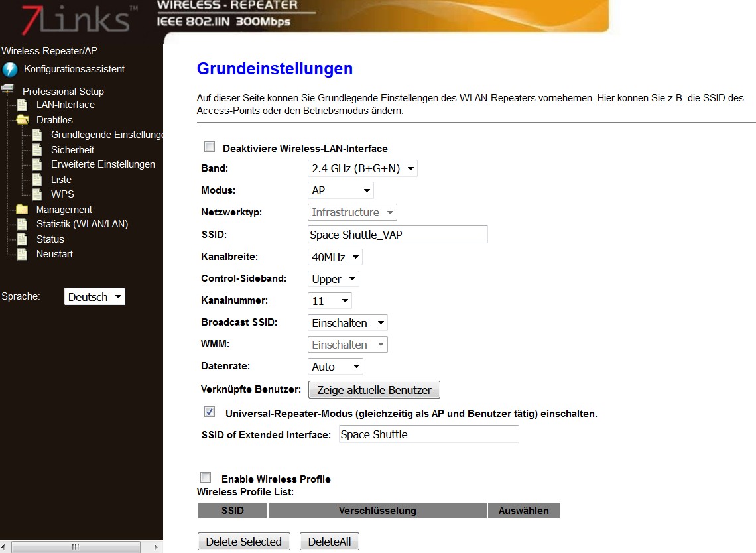Click the Neustart page icon
Image resolution: width=756 pixels, height=553 pixels.
click(x=23, y=254)
